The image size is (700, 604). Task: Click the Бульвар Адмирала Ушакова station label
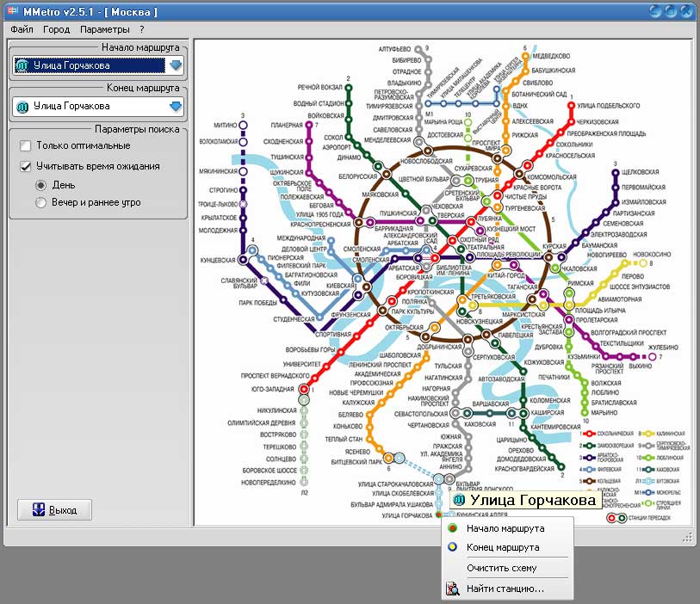pyautogui.click(x=392, y=504)
